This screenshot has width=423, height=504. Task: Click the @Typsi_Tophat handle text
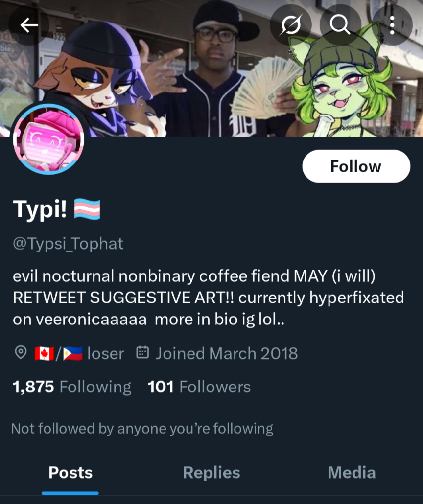pyautogui.click(x=68, y=244)
